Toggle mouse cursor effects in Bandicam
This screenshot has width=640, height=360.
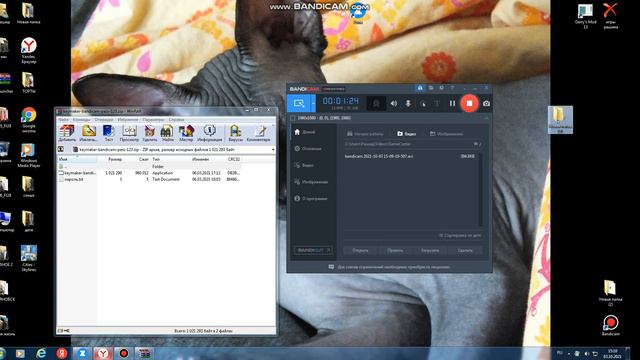[x=423, y=104]
